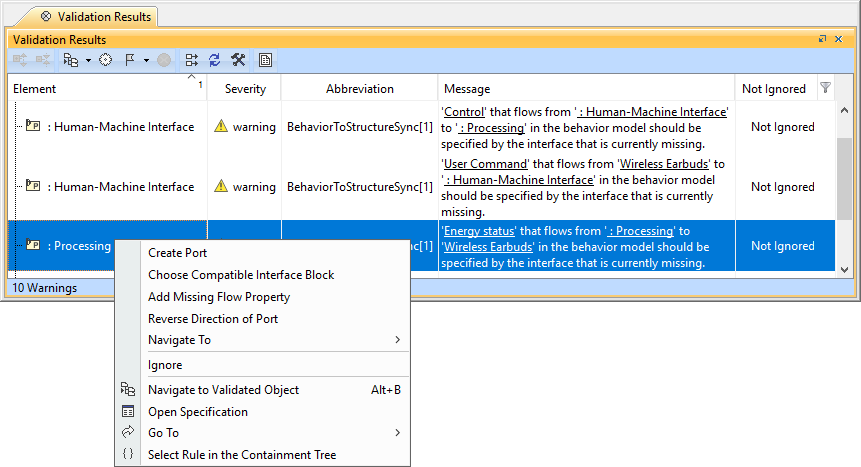
Task: Open the hierarchy display mode dropdown arrow
Action: click(88, 60)
